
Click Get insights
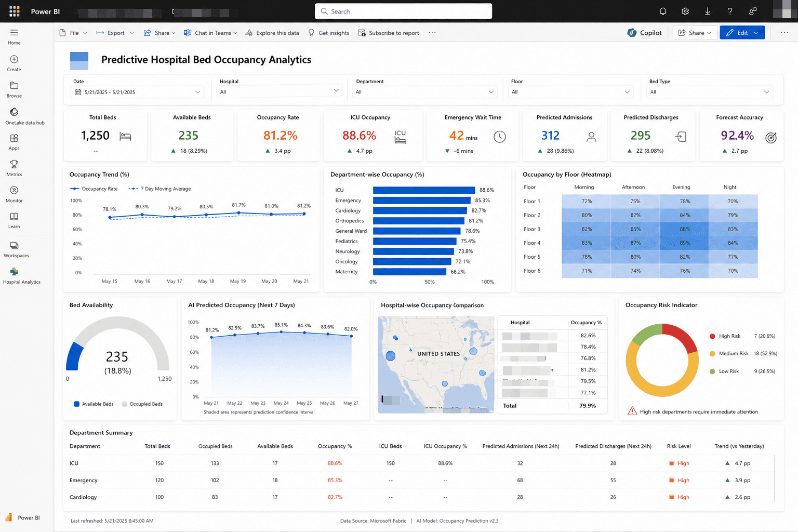329,33
